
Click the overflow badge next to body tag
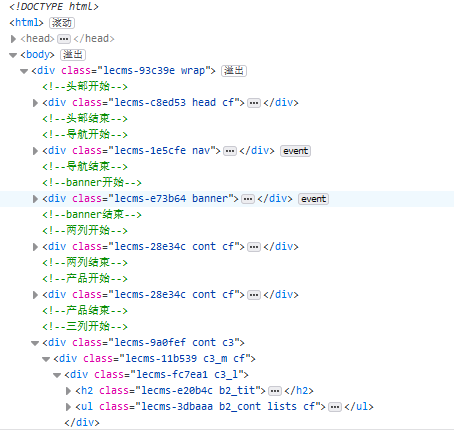coord(73,55)
